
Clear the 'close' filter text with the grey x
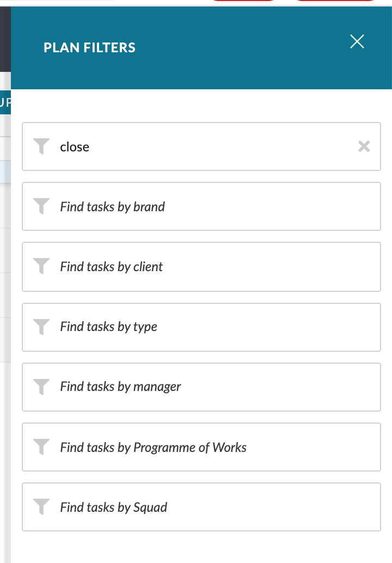(364, 146)
